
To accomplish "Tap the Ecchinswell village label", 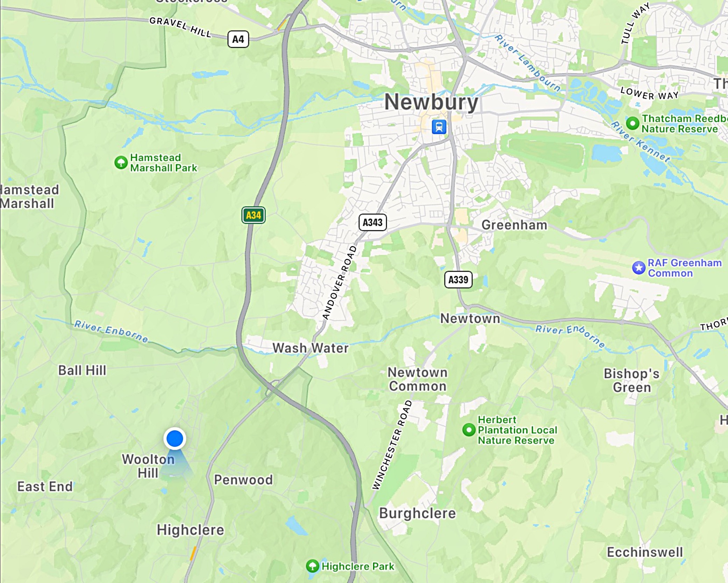I will (x=644, y=552).
